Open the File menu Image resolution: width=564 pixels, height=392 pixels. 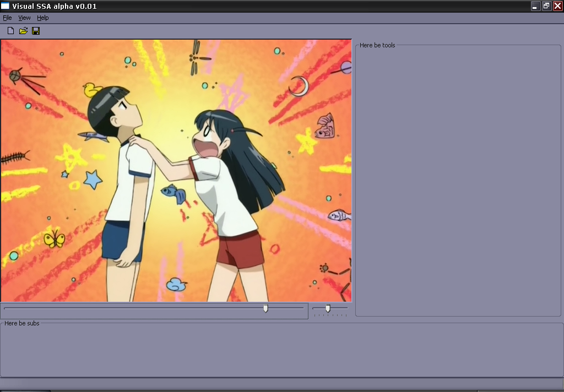click(x=7, y=18)
